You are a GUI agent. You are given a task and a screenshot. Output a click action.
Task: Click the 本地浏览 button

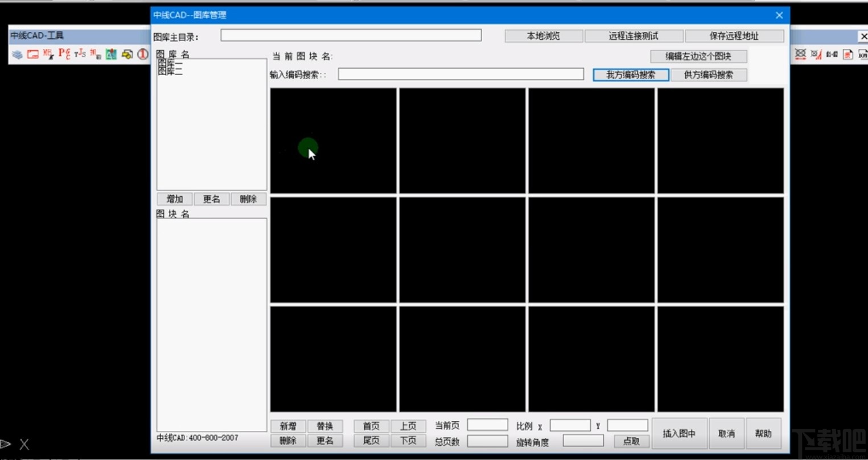click(x=542, y=35)
